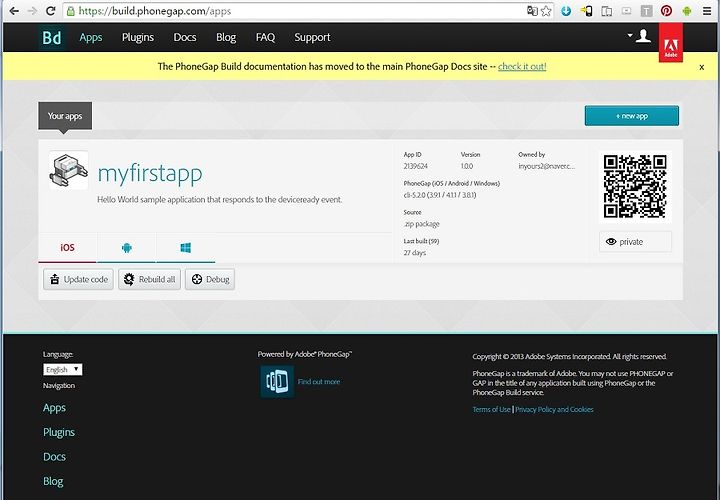Click the Update code button
The width and height of the screenshot is (720, 500).
click(79, 279)
